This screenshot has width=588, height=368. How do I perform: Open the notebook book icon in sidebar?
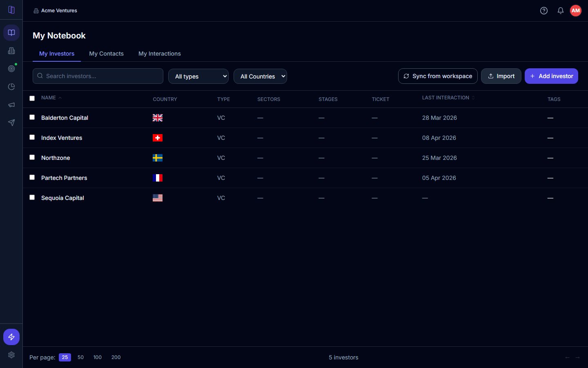(x=11, y=33)
